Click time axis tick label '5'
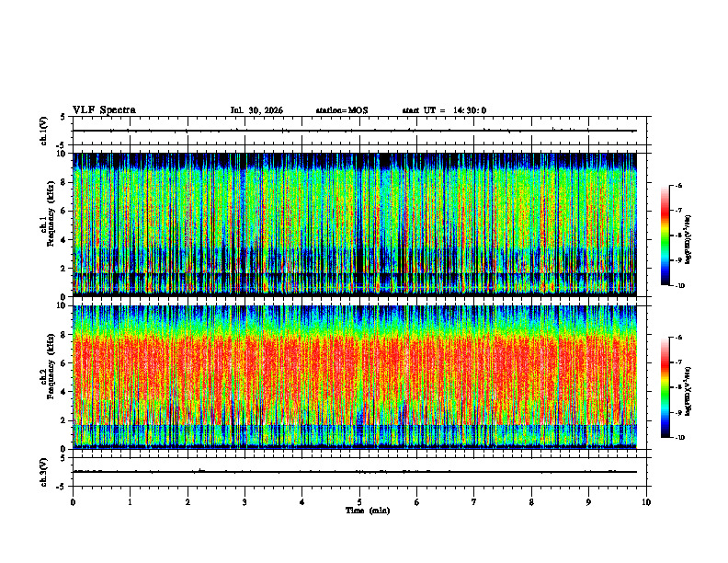The width and height of the screenshot is (728, 563). tap(359, 502)
